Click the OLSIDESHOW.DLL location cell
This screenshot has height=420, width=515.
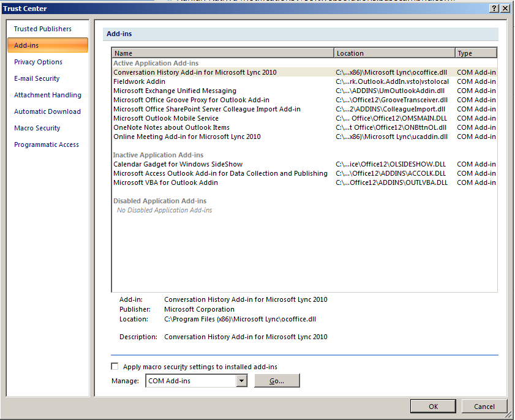point(391,164)
